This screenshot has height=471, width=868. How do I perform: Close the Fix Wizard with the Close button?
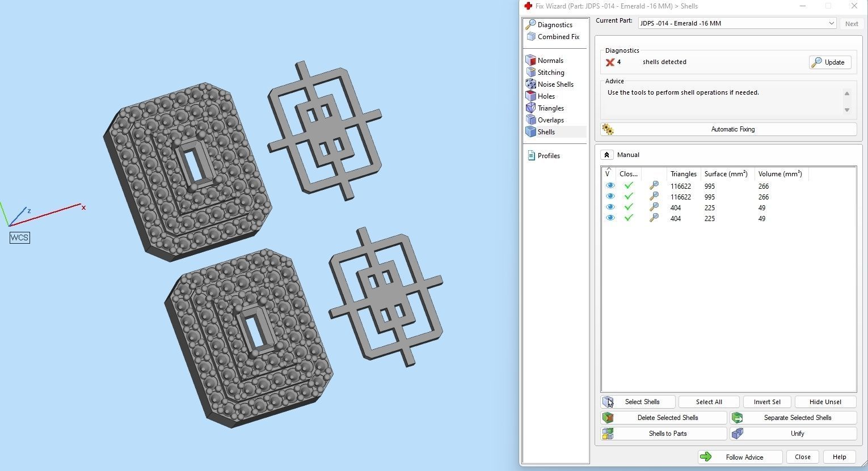click(x=802, y=457)
